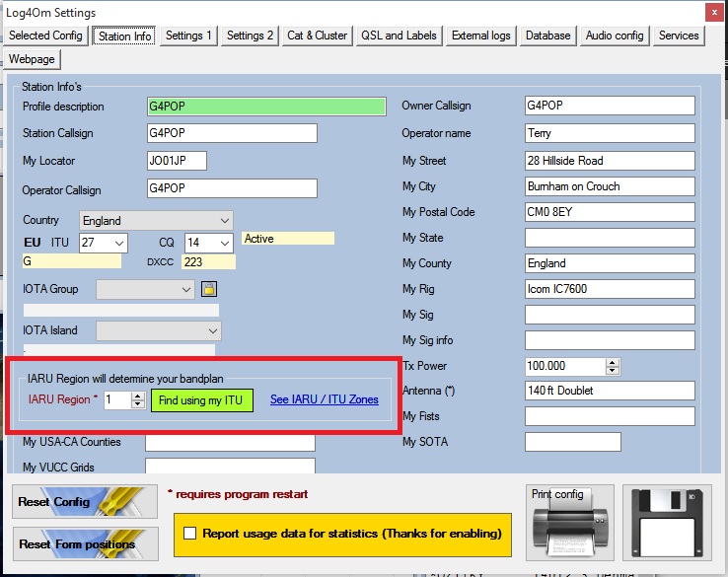Screen dimensions: 728x577
Task: Click the Station Callsign input field
Action: (232, 133)
